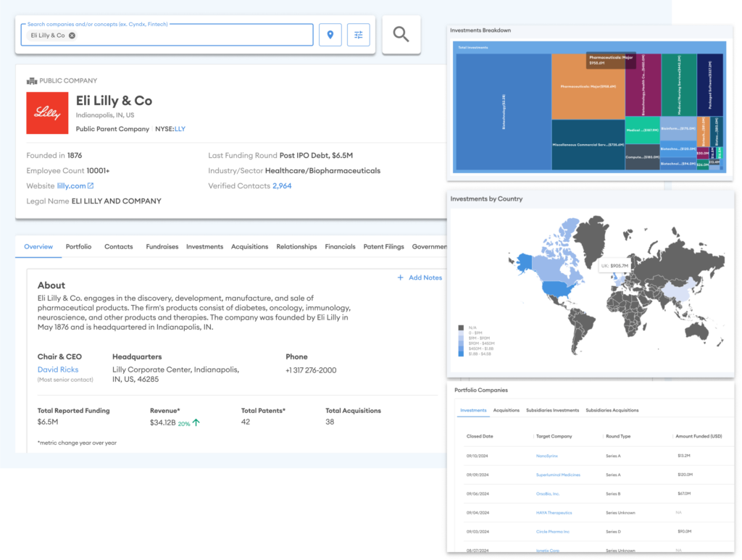Select Acquisitions tab in Portfolio Companies

[507, 410]
